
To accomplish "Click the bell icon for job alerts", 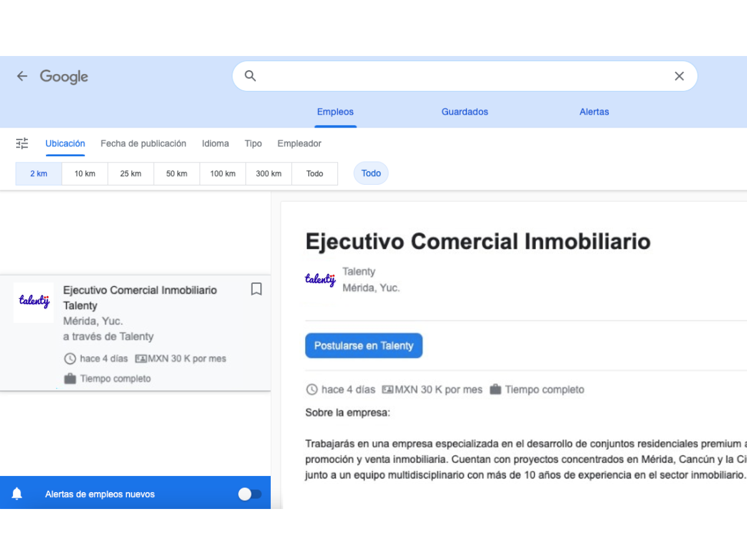I will pyautogui.click(x=17, y=494).
